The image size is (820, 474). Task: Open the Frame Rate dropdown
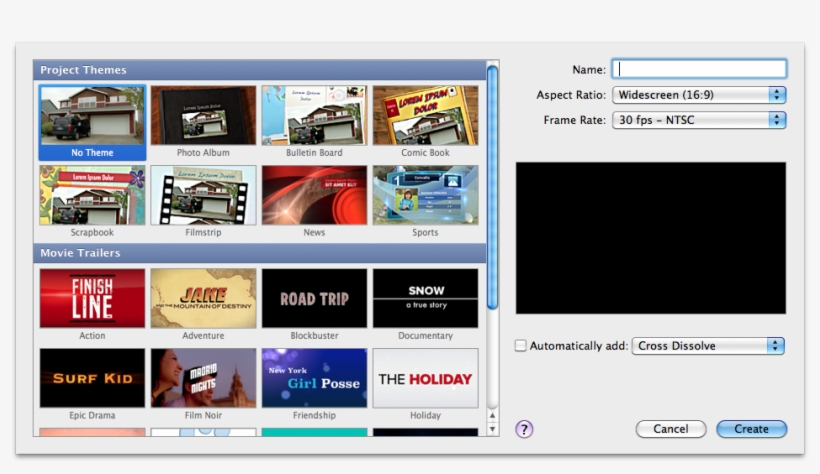click(x=699, y=120)
